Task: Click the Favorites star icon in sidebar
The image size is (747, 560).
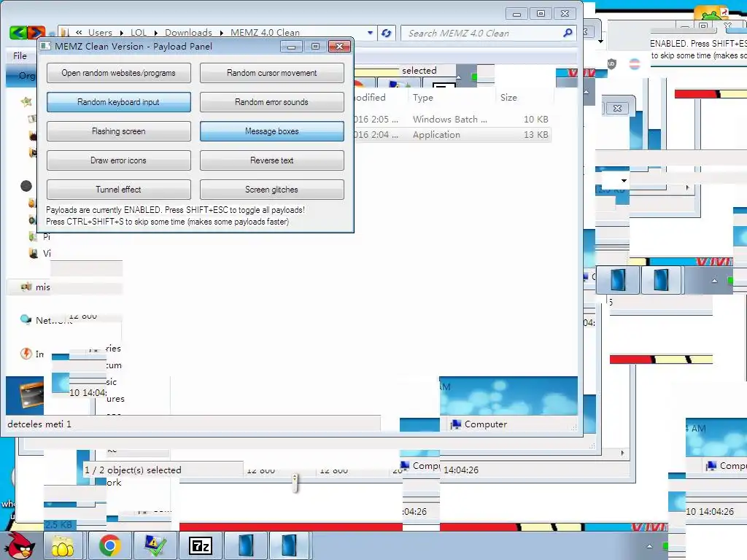Action: coord(26,101)
